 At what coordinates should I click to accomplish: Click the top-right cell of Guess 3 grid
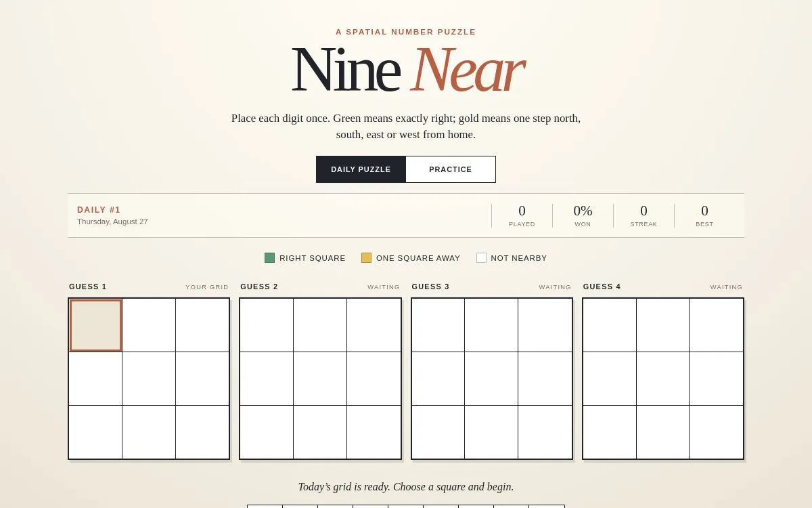click(x=545, y=325)
